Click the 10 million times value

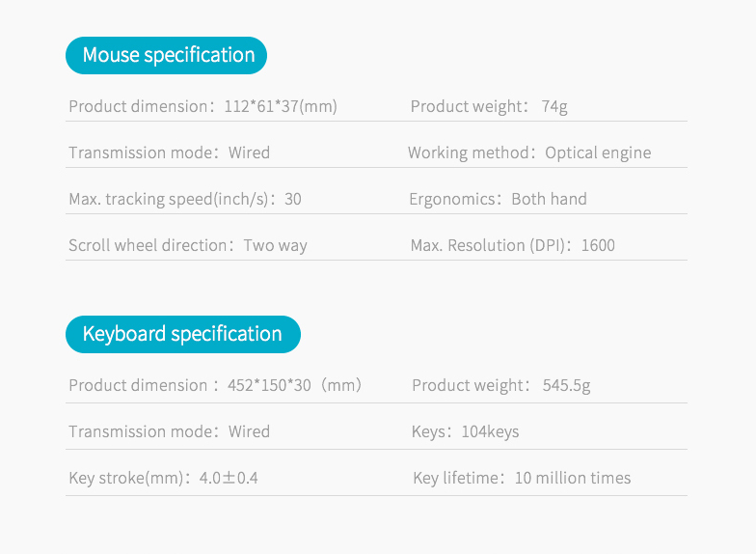pos(573,478)
